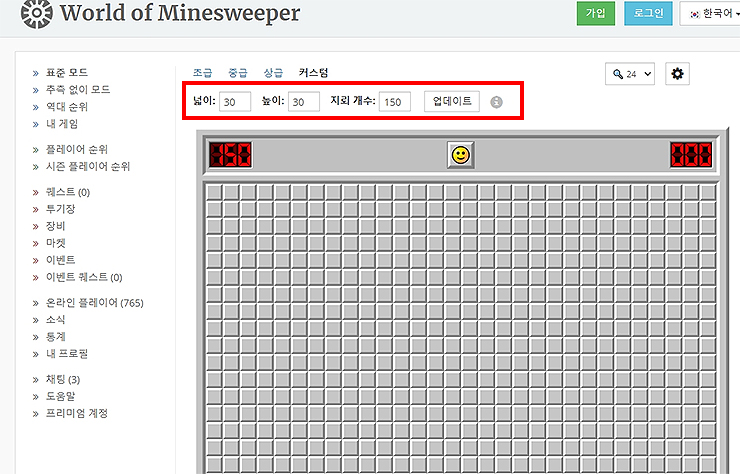Click the mine counter red LED display

click(x=230, y=155)
